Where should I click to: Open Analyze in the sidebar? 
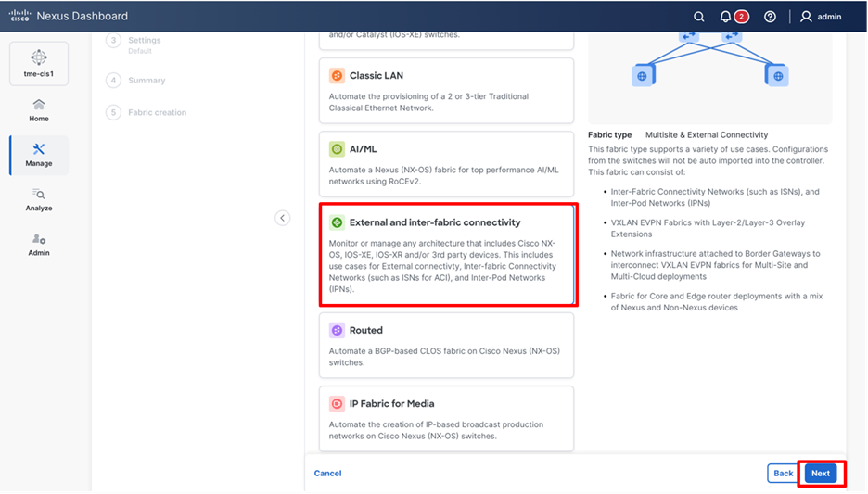point(39,200)
